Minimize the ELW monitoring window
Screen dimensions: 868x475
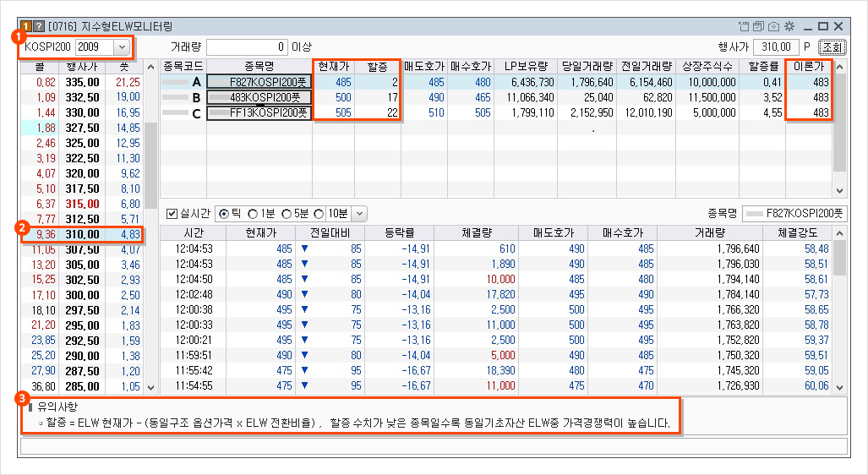[x=808, y=26]
